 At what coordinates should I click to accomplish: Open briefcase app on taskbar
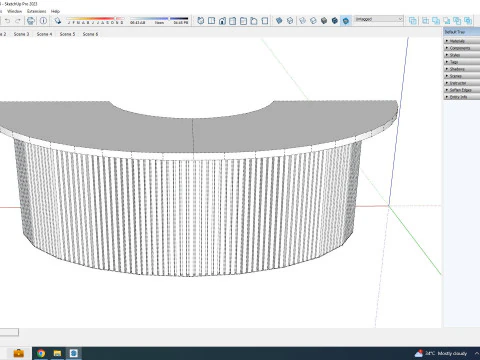click(x=19, y=353)
